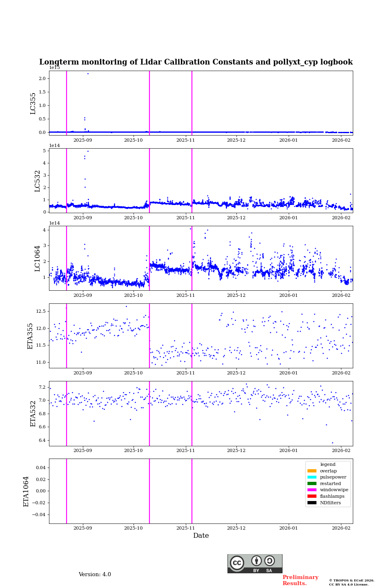Click the green restarted legend swatch
This screenshot has height=588, width=392.
(312, 484)
